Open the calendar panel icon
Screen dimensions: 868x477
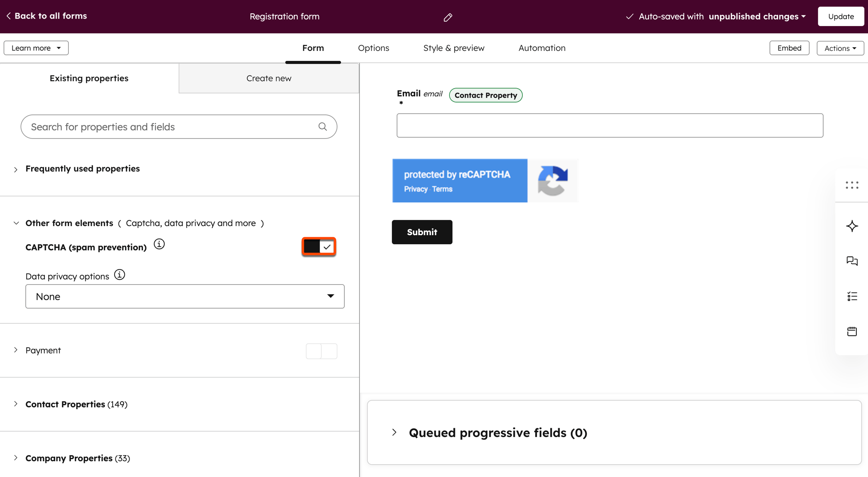tap(852, 331)
